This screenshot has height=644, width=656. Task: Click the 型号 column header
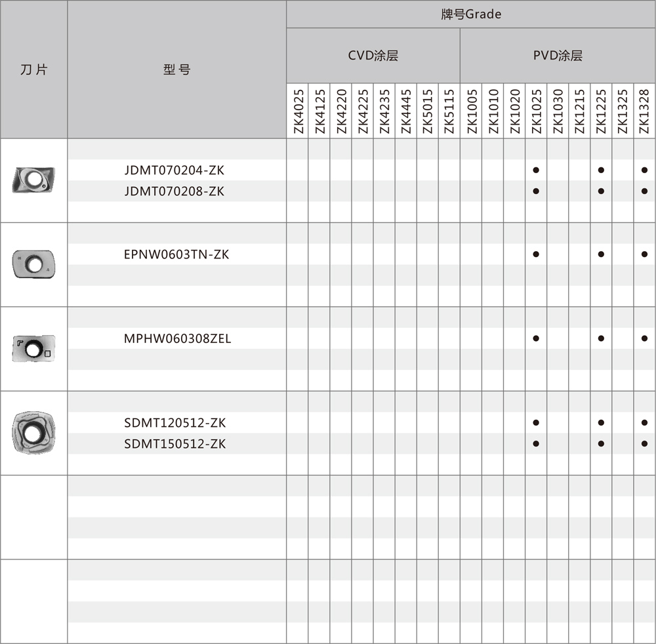[x=176, y=70]
